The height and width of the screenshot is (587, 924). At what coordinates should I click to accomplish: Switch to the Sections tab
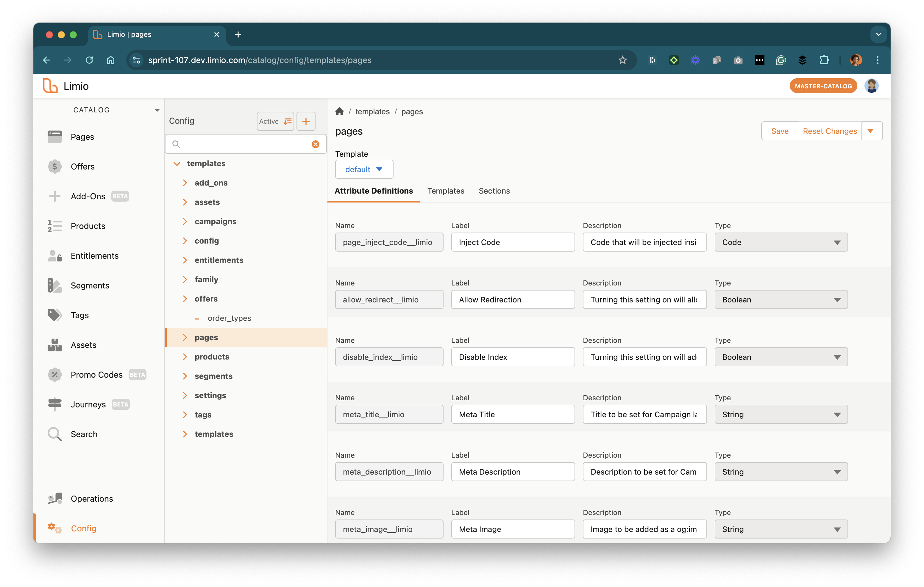[x=494, y=191]
